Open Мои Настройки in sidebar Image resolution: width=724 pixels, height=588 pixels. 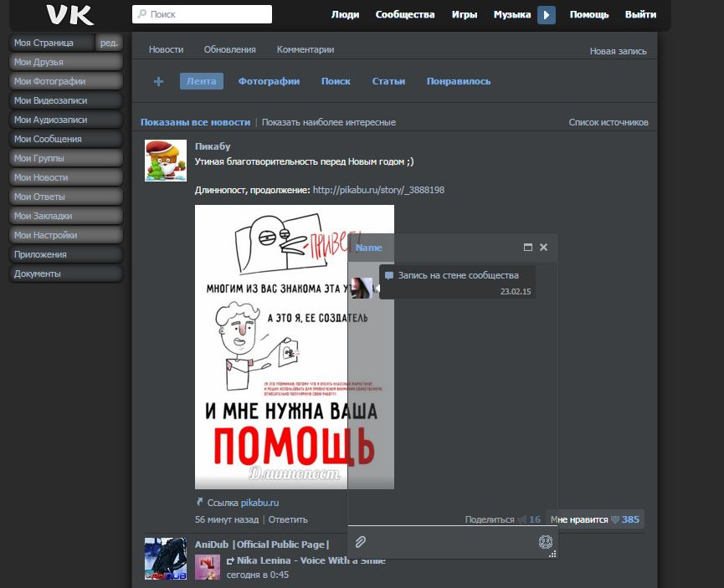[x=66, y=235]
